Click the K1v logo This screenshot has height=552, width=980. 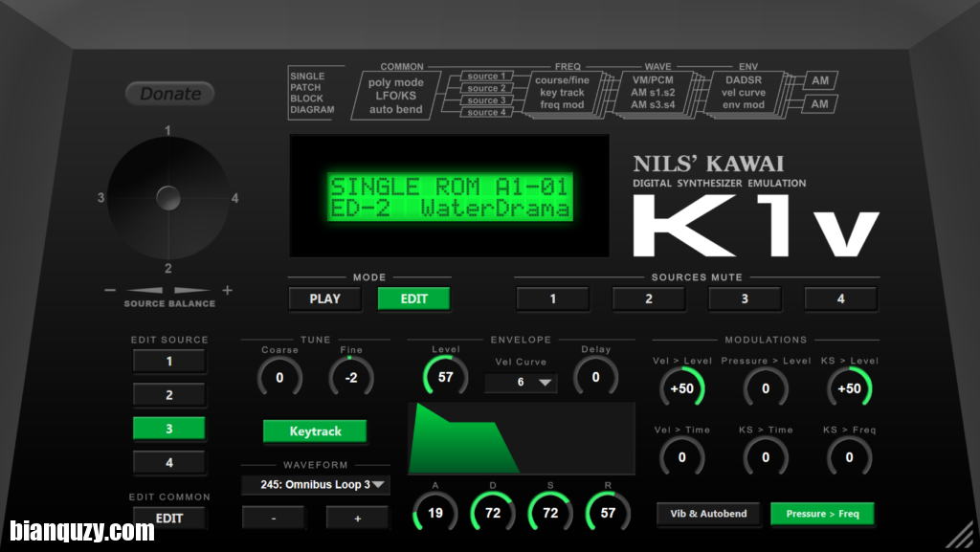(x=756, y=226)
